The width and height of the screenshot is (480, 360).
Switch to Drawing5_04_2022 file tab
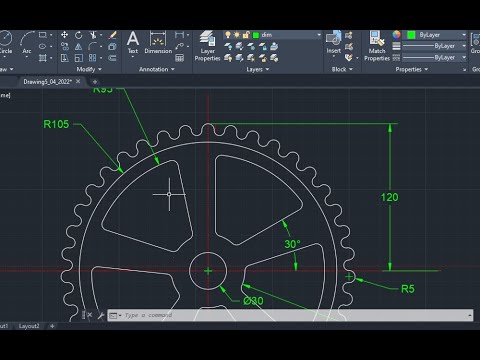click(47, 82)
